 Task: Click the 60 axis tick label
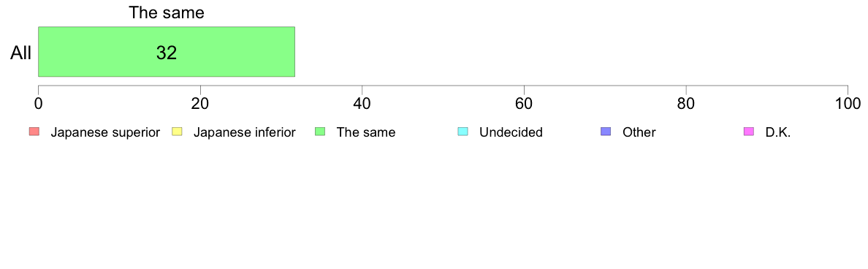coord(524,104)
